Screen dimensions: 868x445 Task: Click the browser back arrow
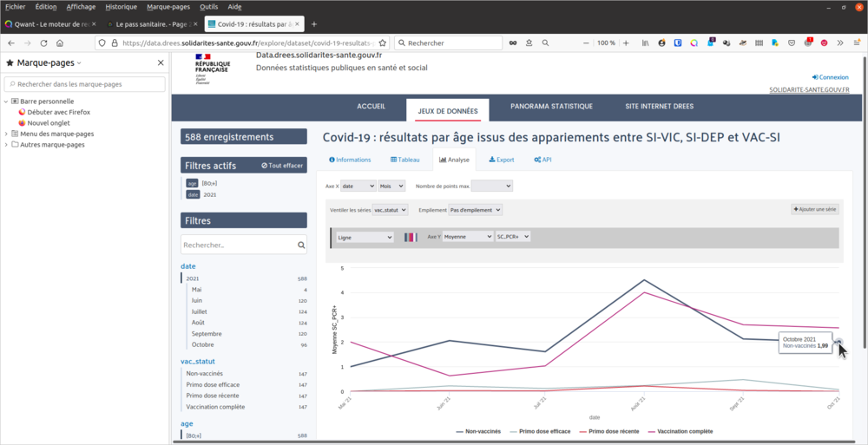pos(11,43)
